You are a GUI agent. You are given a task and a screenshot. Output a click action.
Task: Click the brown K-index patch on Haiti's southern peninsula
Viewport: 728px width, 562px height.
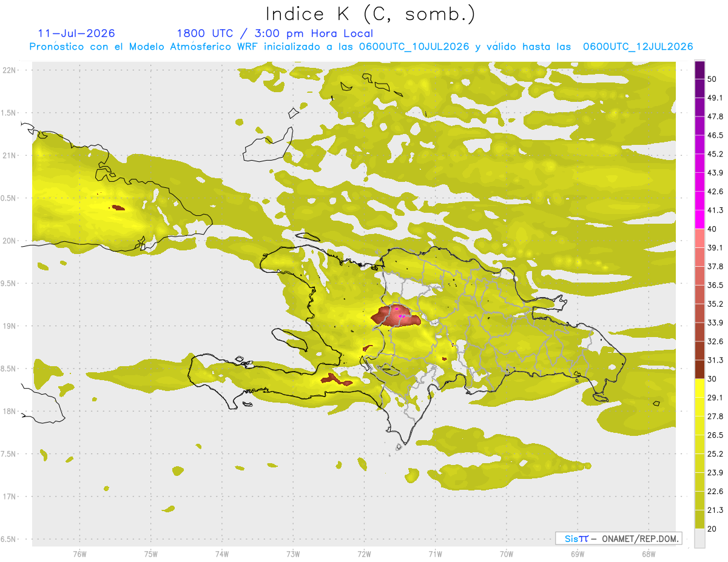335,380
